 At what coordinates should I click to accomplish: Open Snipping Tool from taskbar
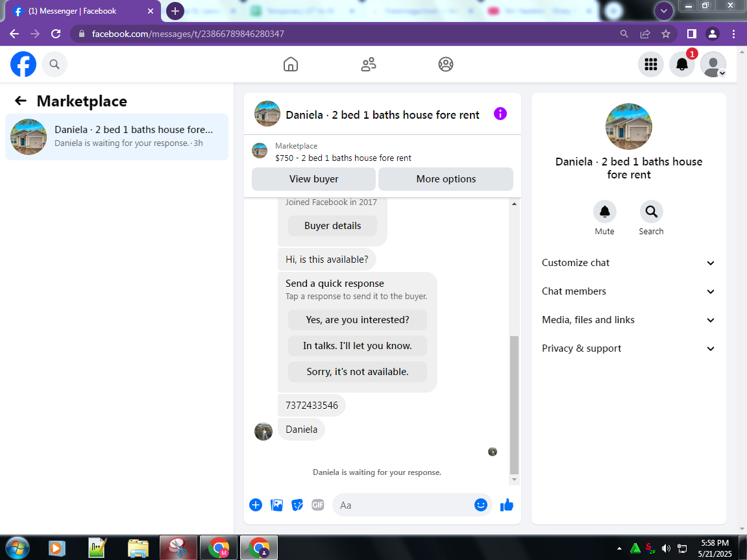(x=178, y=548)
